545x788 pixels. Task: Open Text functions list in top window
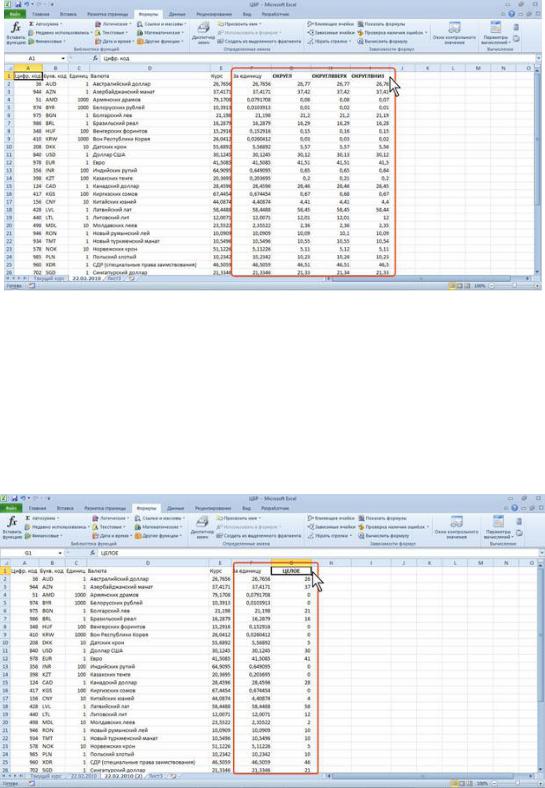pyautogui.click(x=111, y=33)
